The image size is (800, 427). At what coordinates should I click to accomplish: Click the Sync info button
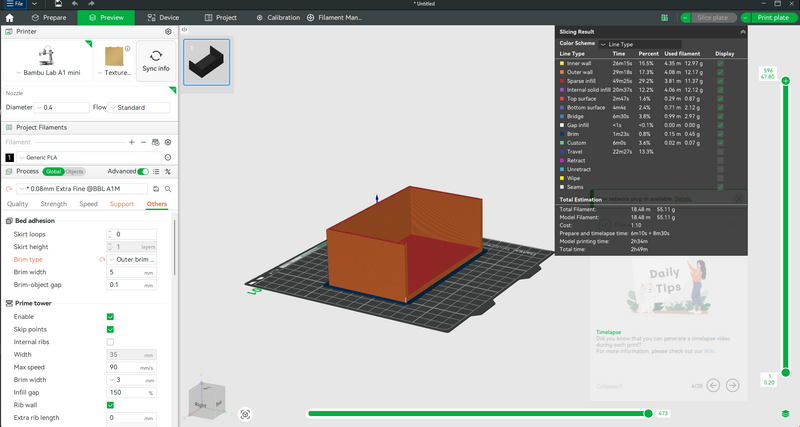pyautogui.click(x=156, y=61)
